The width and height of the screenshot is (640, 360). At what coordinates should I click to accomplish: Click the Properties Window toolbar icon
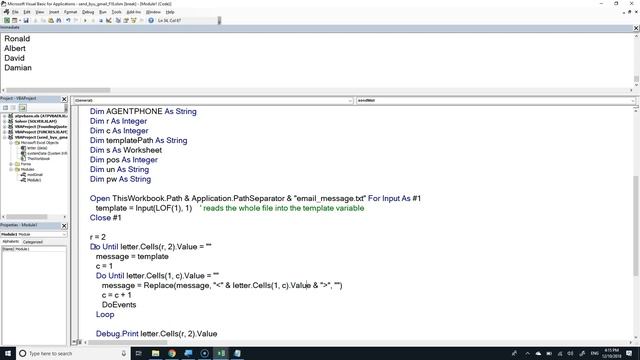[126, 20]
